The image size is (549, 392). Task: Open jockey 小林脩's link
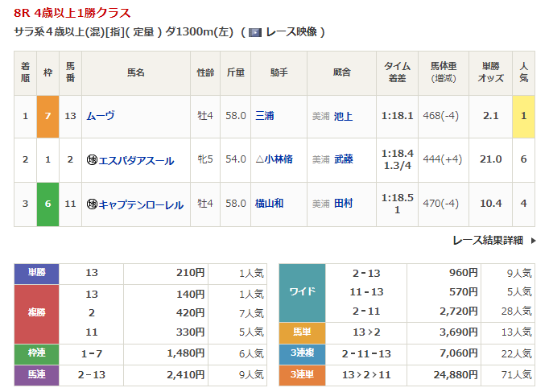273,159
